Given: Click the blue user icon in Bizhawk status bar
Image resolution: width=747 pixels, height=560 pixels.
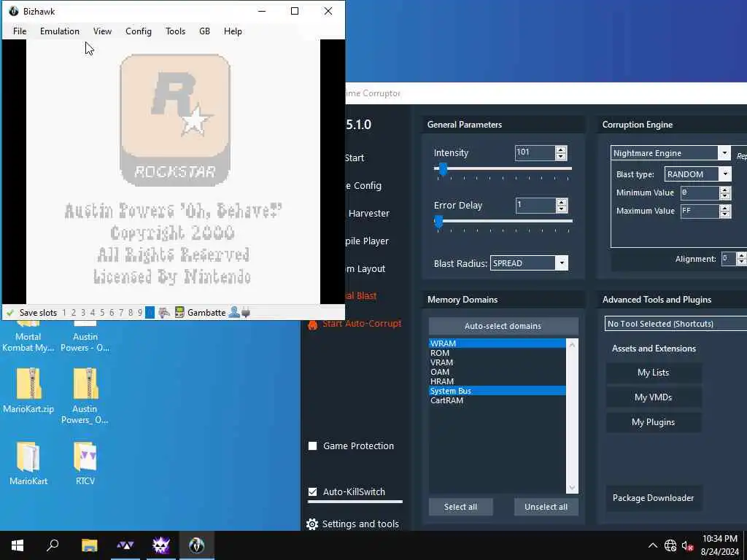Looking at the screenshot, I should (x=234, y=312).
